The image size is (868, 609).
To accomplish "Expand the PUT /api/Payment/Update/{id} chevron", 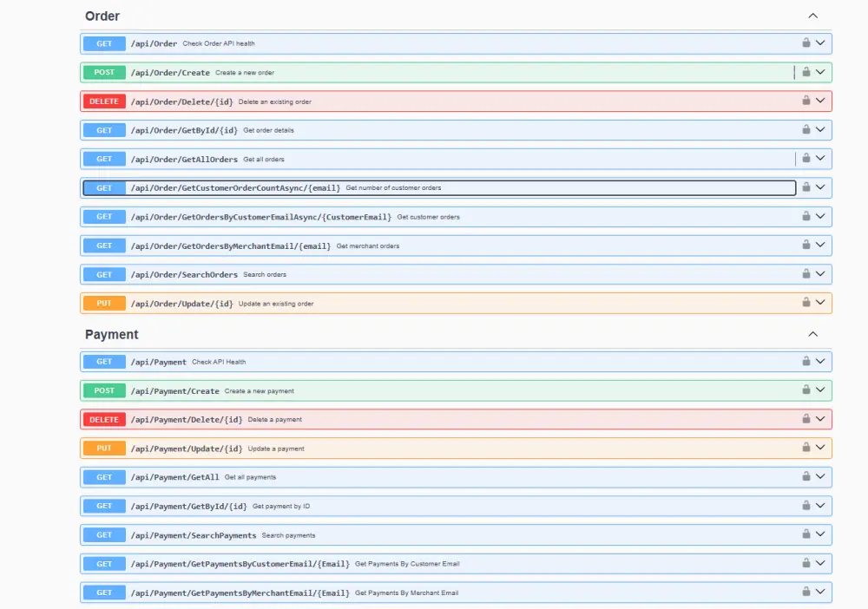I will 820,448.
